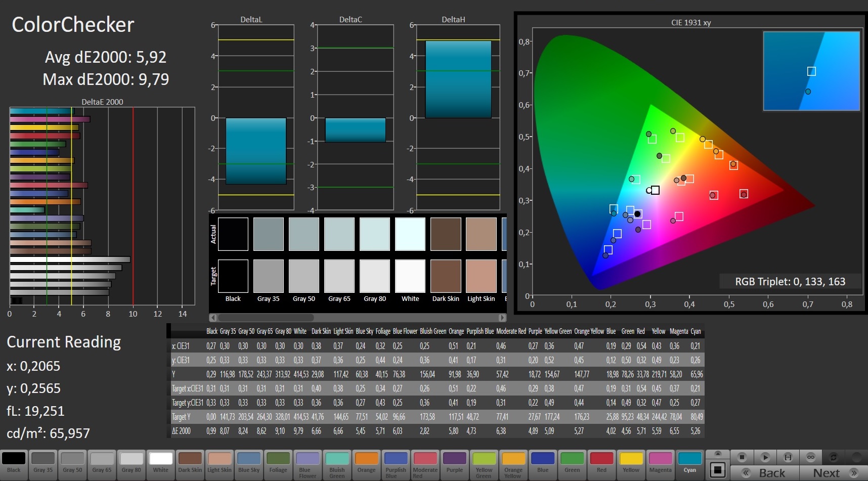Click the DeltaH bar chart
Image resolution: width=868 pixels, height=481 pixels.
(x=458, y=117)
